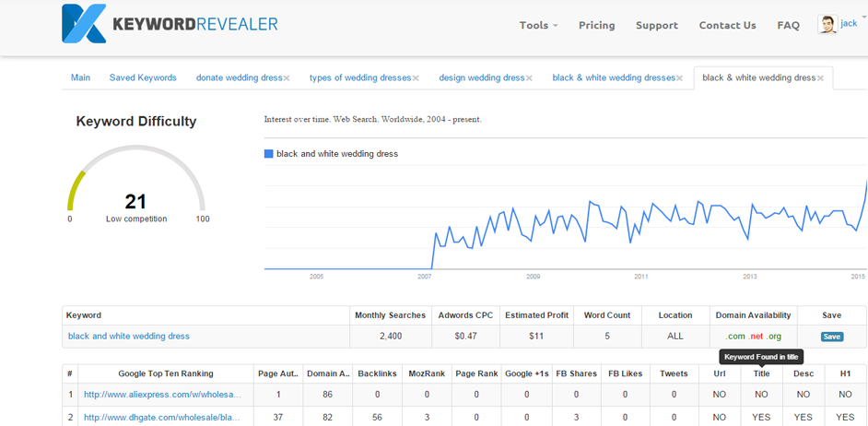
Task: Check .com domain availability
Action: pos(735,337)
